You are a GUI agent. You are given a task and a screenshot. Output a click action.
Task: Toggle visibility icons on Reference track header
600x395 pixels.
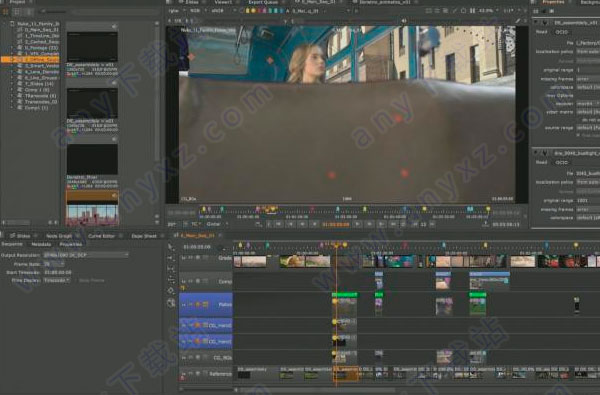(191, 374)
